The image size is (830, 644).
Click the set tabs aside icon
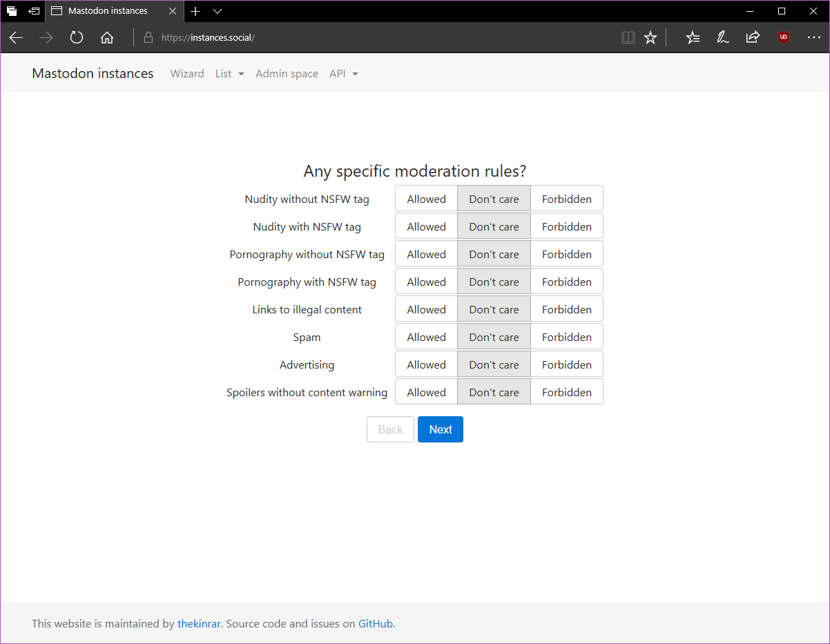(34, 11)
